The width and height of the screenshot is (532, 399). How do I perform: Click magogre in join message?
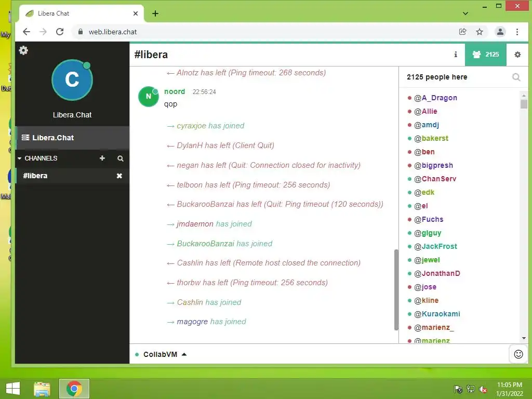coord(192,322)
